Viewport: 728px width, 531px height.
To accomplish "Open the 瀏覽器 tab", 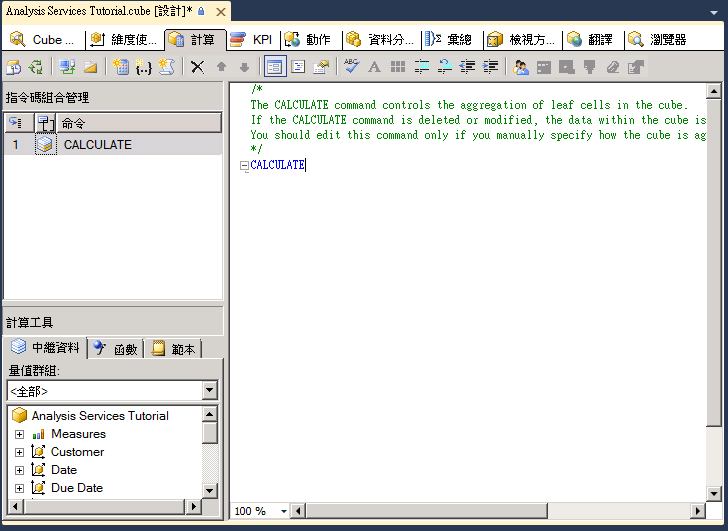I will pyautogui.click(x=659, y=40).
